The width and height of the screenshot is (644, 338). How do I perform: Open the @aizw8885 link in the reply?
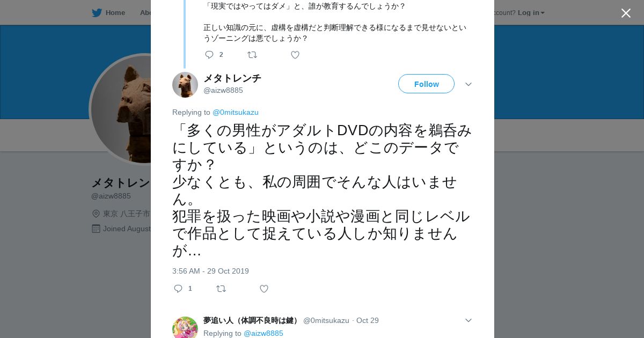pyautogui.click(x=264, y=333)
